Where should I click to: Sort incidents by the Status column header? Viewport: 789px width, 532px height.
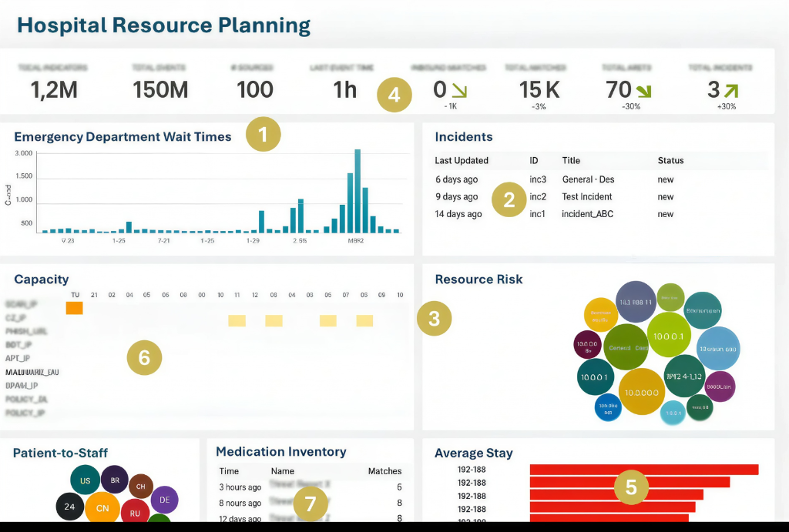pyautogui.click(x=670, y=160)
